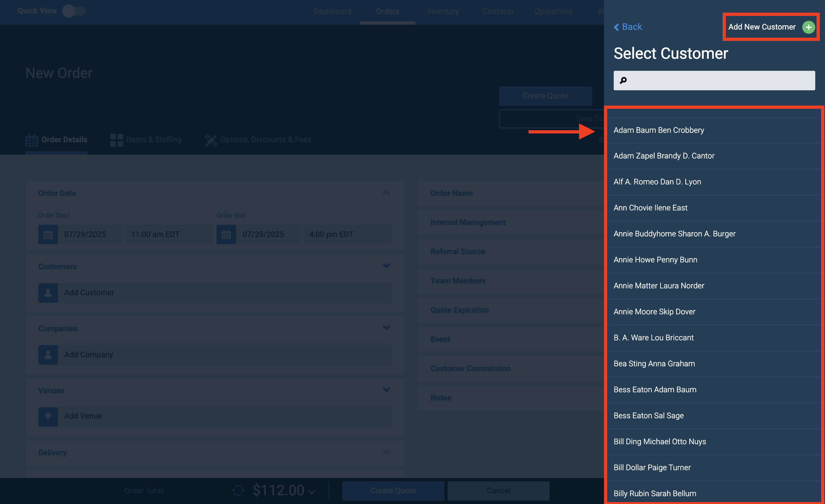
Task: Click the Items & Staffing grid icon
Action: point(116,140)
